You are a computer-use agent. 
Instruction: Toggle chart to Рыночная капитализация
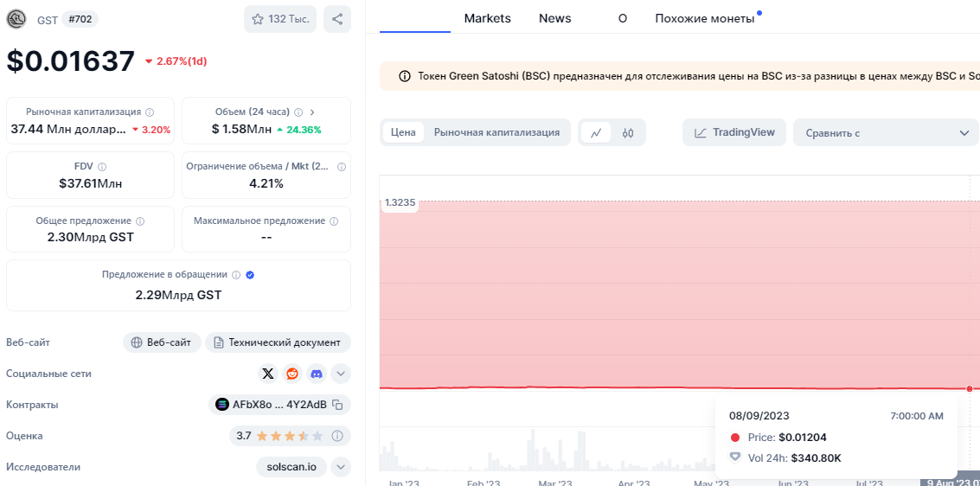(x=496, y=132)
